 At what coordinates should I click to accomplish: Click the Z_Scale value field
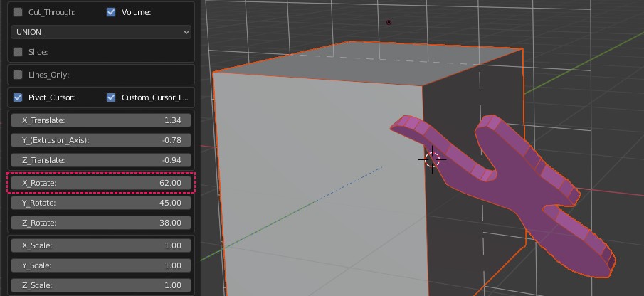click(101, 285)
